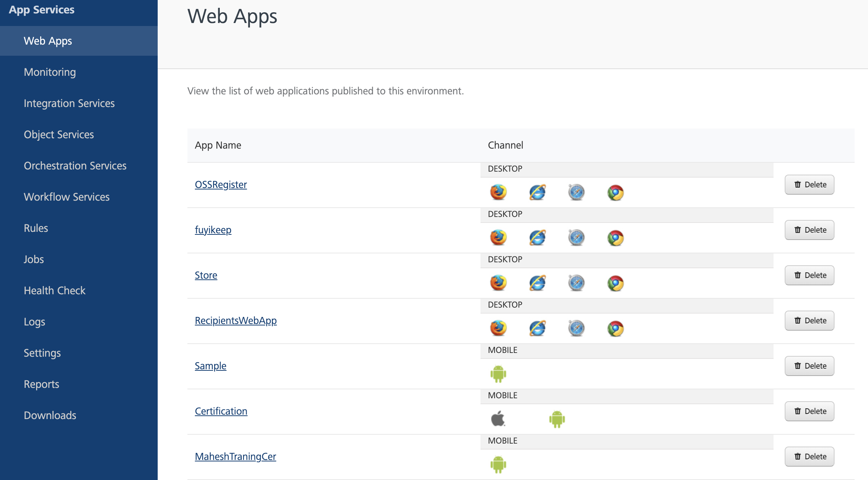Open Workflow Services in sidebar
This screenshot has width=868, height=480.
tap(67, 197)
